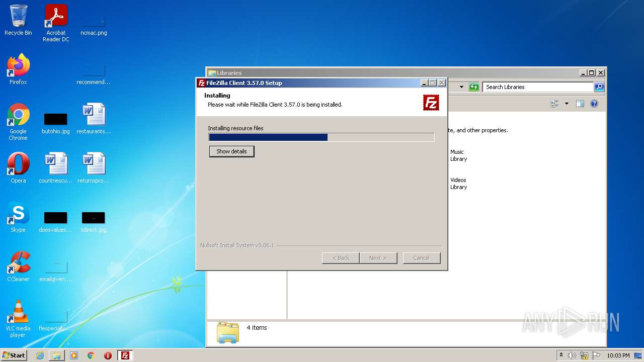The image size is (644, 362).
Task: Click Libraries folder icon in details pane
Action: click(x=228, y=332)
